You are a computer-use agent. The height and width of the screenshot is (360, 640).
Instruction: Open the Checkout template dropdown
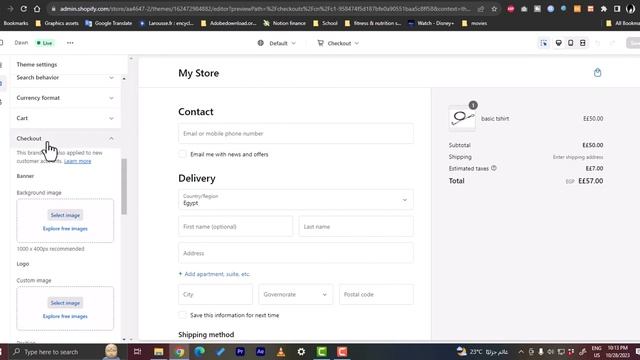click(x=338, y=43)
